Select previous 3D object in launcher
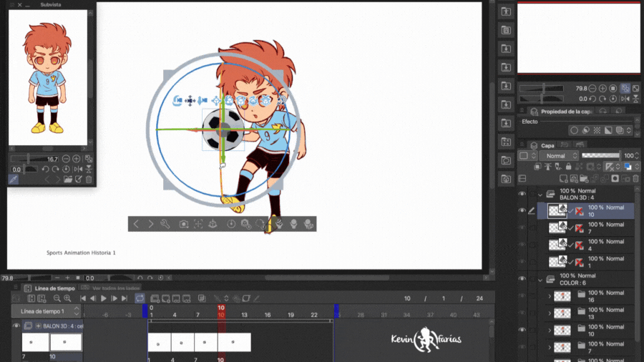644x362 pixels. pos(136,224)
